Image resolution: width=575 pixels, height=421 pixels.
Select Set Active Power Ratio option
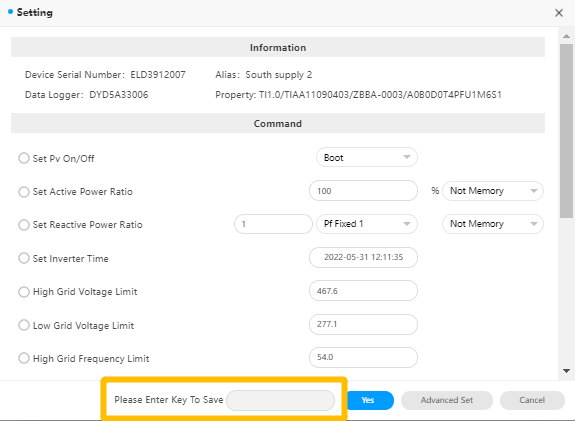coord(24,191)
